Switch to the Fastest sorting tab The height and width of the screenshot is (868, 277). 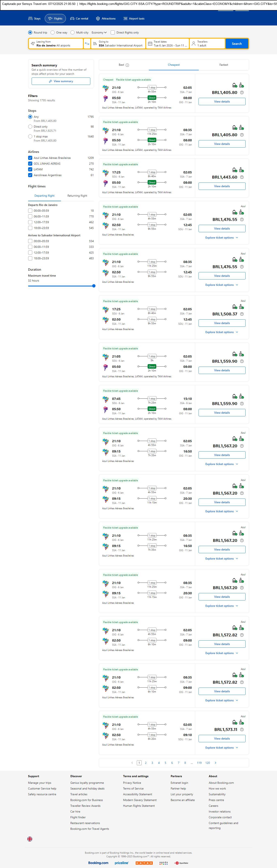click(223, 65)
